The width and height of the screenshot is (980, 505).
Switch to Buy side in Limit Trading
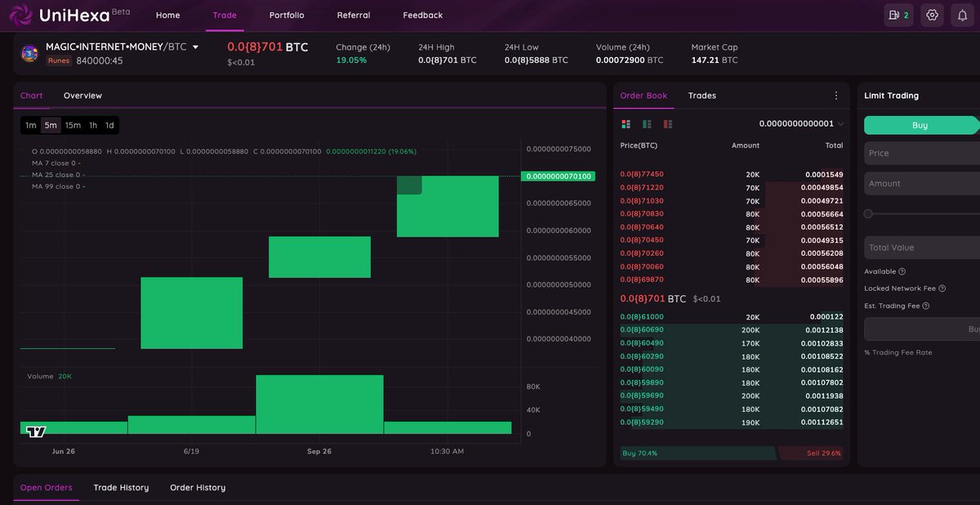[921, 125]
